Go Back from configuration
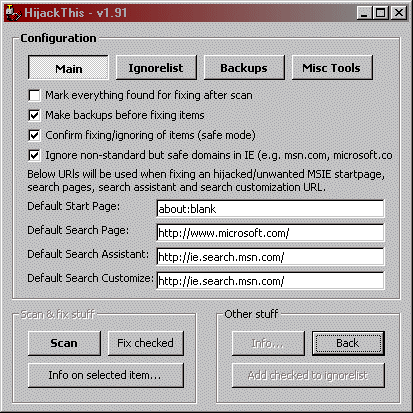This screenshot has width=413, height=413. [348, 343]
